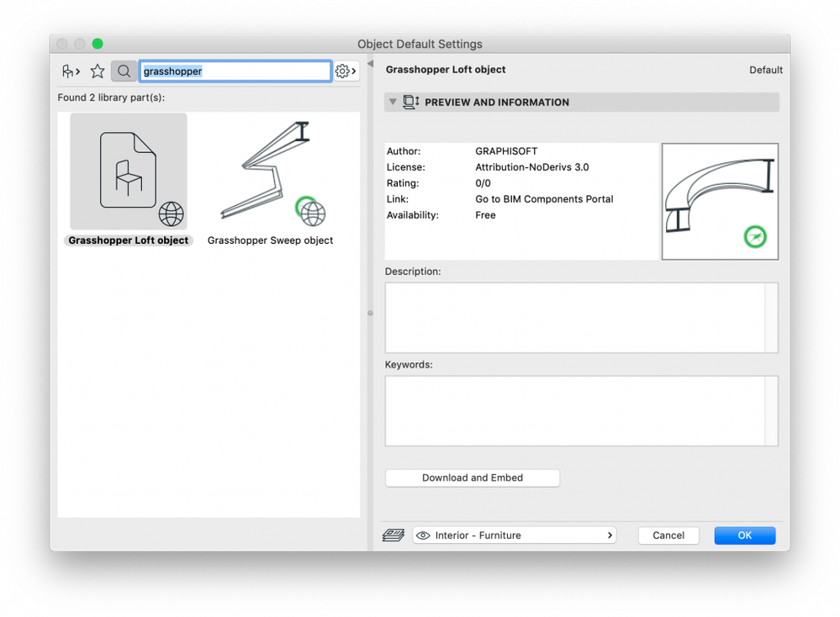Click the GRAPHISOFT author value
Screen dimensions: 840x617
[506, 151]
